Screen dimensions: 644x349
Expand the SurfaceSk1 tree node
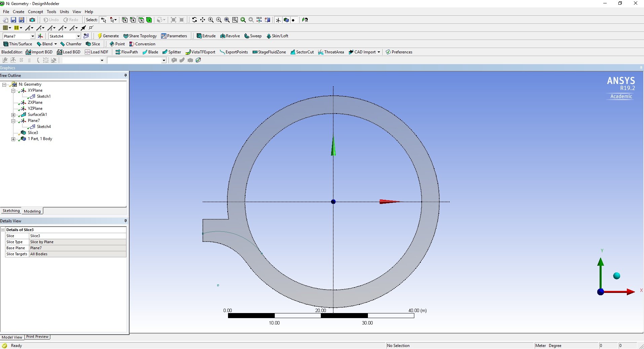(x=13, y=115)
